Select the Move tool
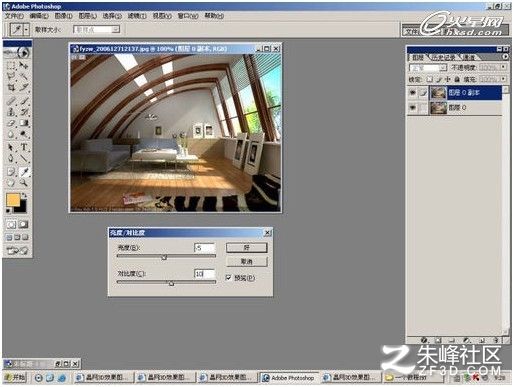Viewport: 514px width, 387px height. click(x=24, y=66)
